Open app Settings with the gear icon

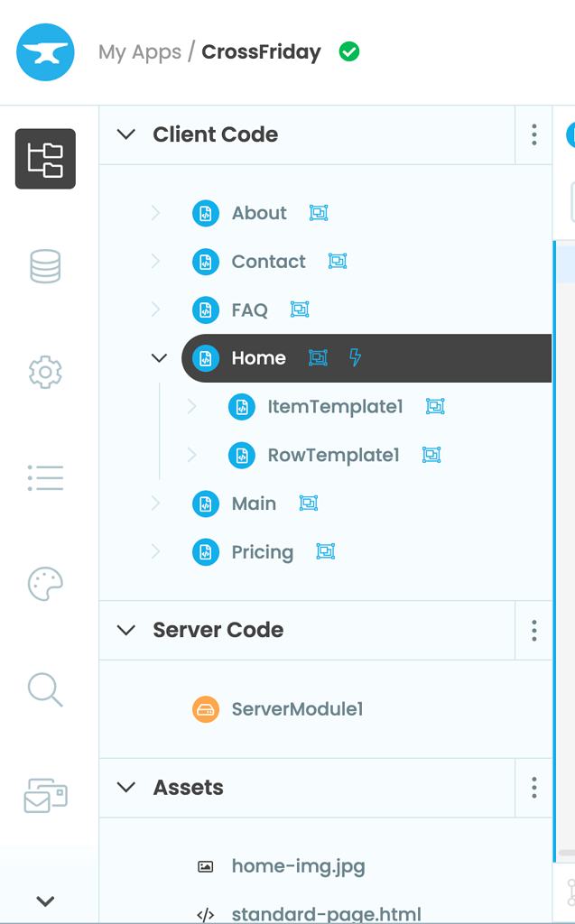tap(44, 372)
